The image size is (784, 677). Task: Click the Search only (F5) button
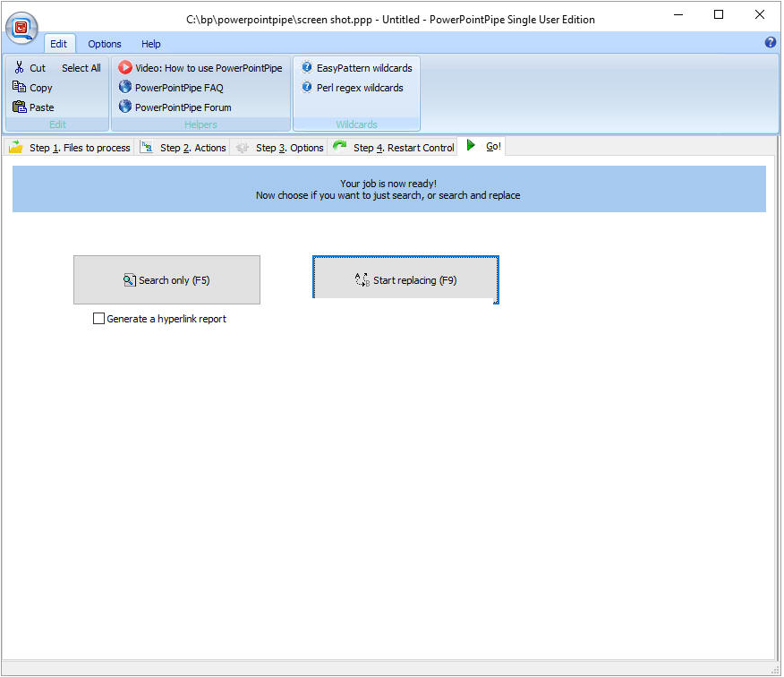click(167, 280)
